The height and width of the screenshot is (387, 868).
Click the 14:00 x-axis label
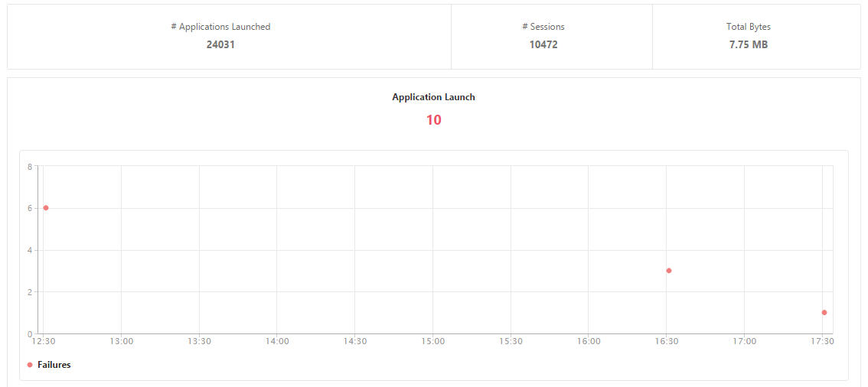tap(277, 342)
